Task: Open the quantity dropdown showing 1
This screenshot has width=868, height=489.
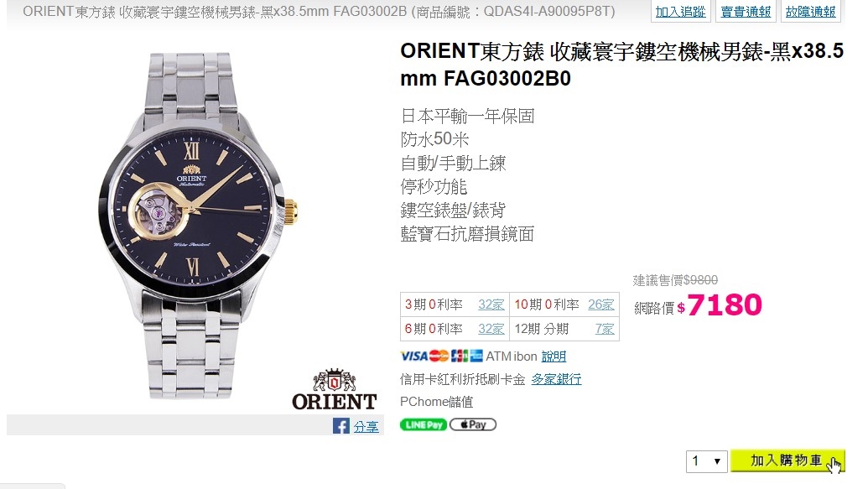Action: click(706, 460)
